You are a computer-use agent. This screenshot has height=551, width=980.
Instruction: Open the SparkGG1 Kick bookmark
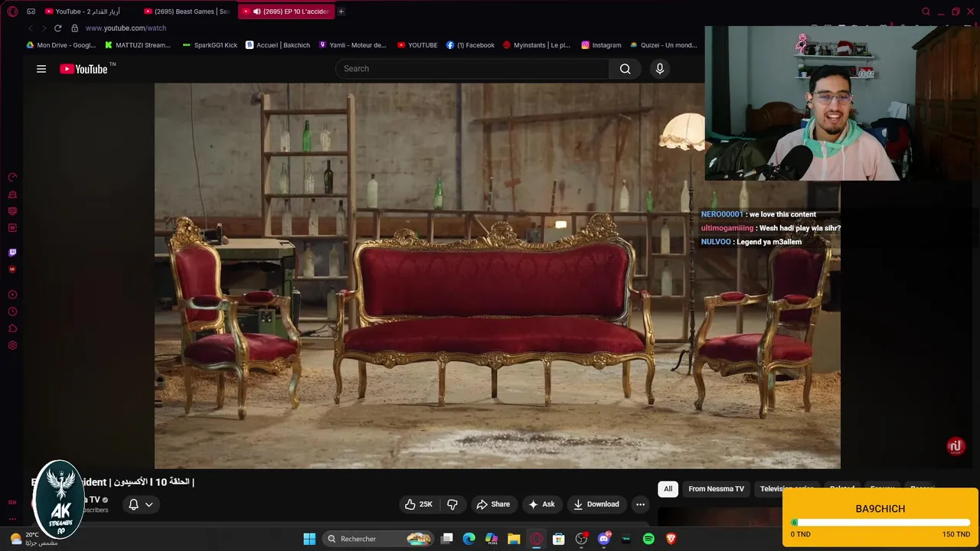210,45
